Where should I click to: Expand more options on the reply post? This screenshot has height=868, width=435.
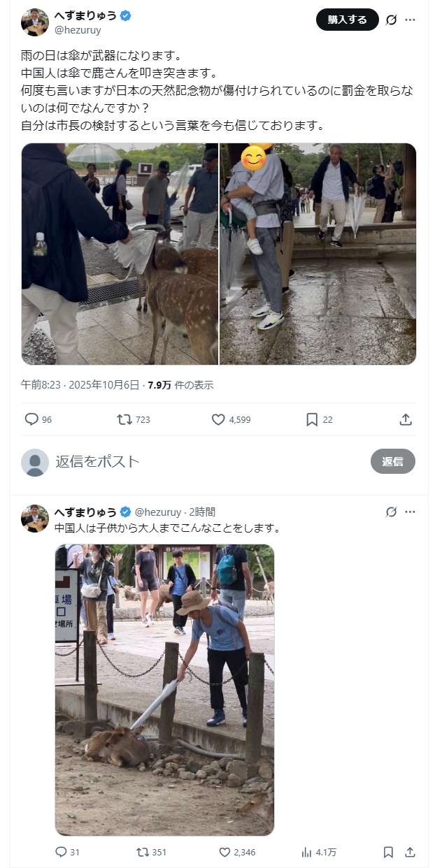point(411,512)
